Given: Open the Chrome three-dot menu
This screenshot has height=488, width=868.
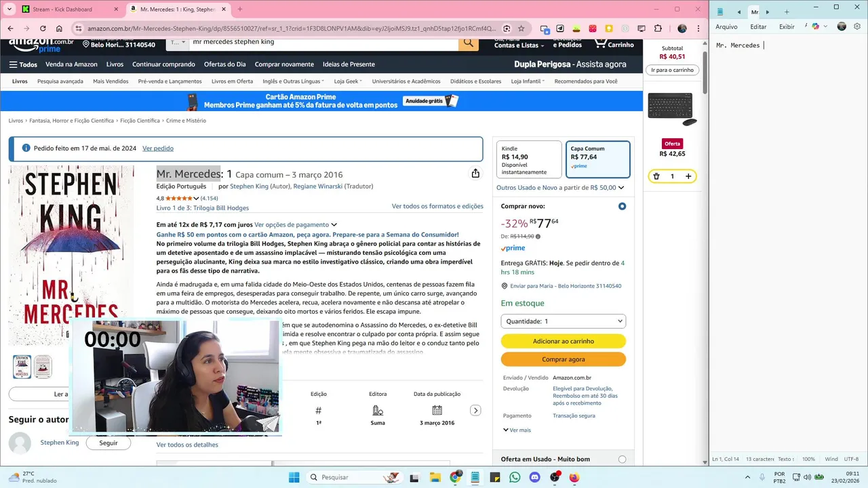Looking at the screenshot, I should tap(698, 28).
